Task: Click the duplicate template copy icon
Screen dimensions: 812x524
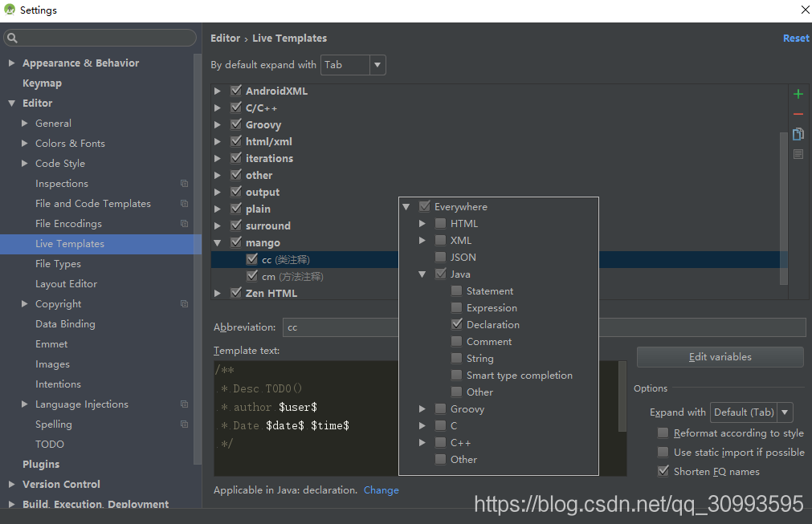Action: [798, 134]
